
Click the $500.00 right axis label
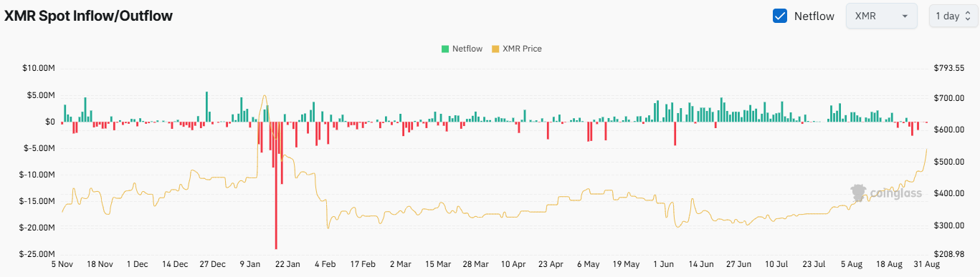coord(948,162)
